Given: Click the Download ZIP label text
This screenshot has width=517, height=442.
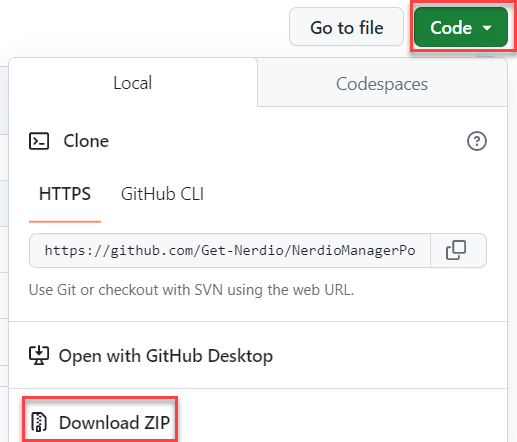Looking at the screenshot, I should (114, 422).
